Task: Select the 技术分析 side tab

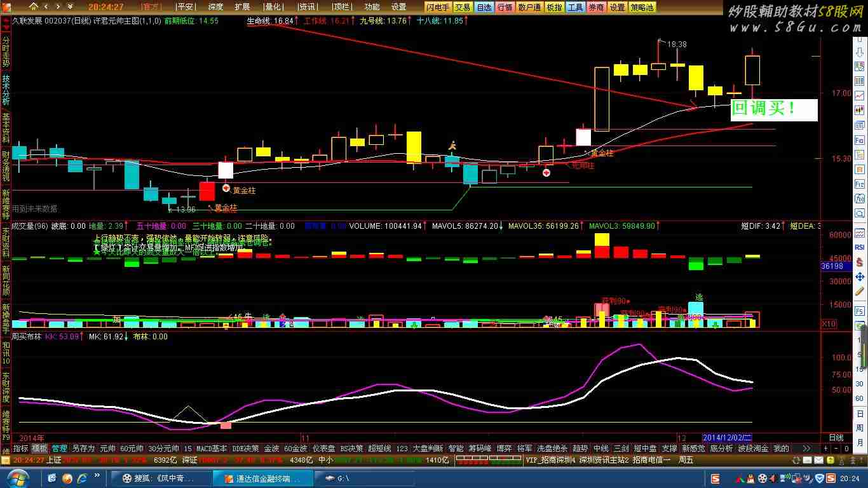Action: pyautogui.click(x=6, y=90)
